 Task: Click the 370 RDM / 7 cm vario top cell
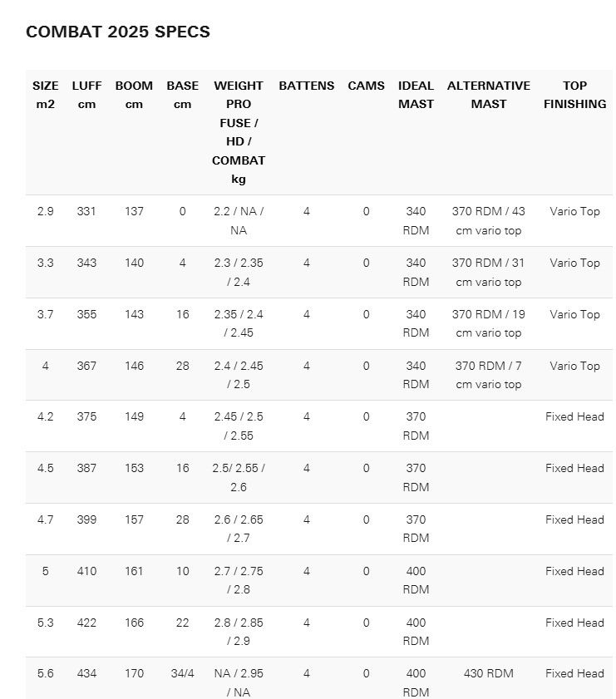[x=489, y=375]
